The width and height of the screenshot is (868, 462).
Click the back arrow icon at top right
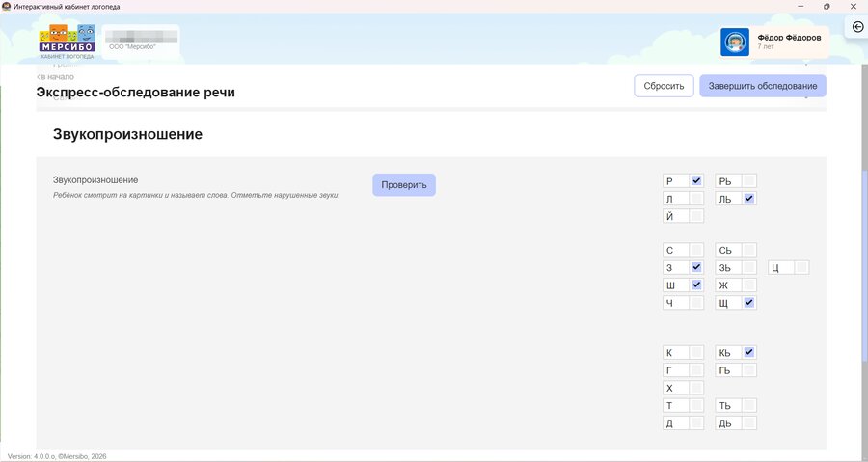[857, 27]
